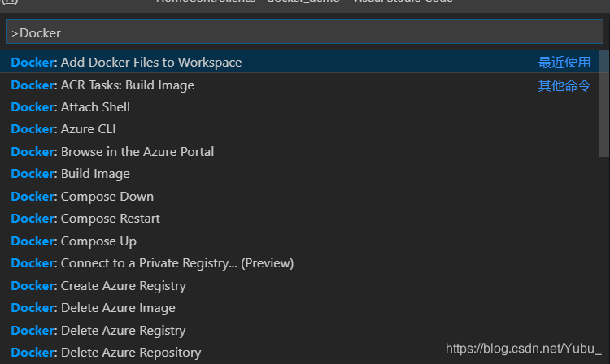Pick Docker: Delete Azure Registry
This screenshot has height=364, width=610.
(299, 330)
